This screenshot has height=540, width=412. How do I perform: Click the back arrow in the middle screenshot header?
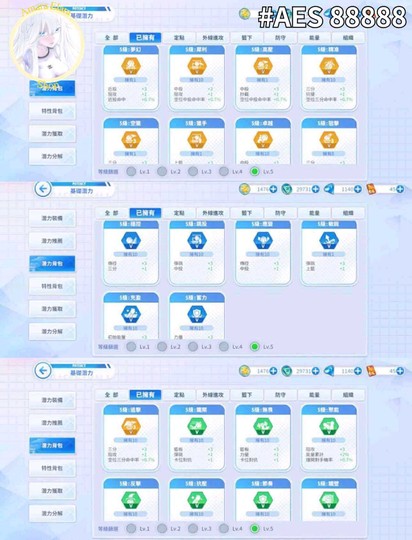tap(43, 189)
